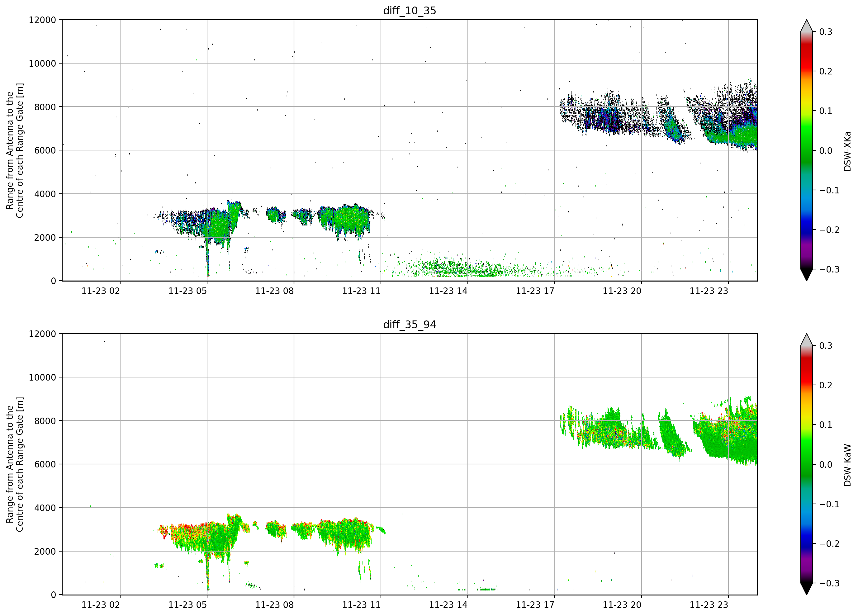Click the bottom colorbar's −0.2 tick label
Viewport: 858px width, 616px height.
pyautogui.click(x=829, y=544)
